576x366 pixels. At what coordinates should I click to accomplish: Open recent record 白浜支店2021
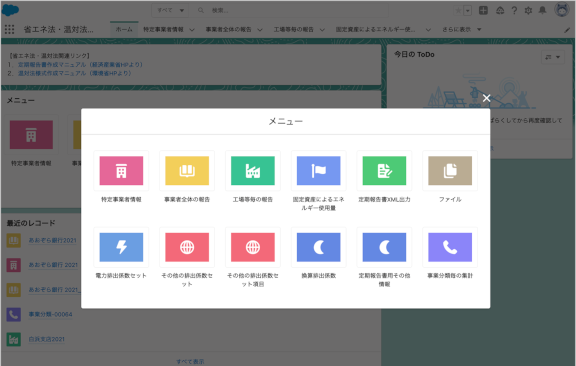[47, 339]
